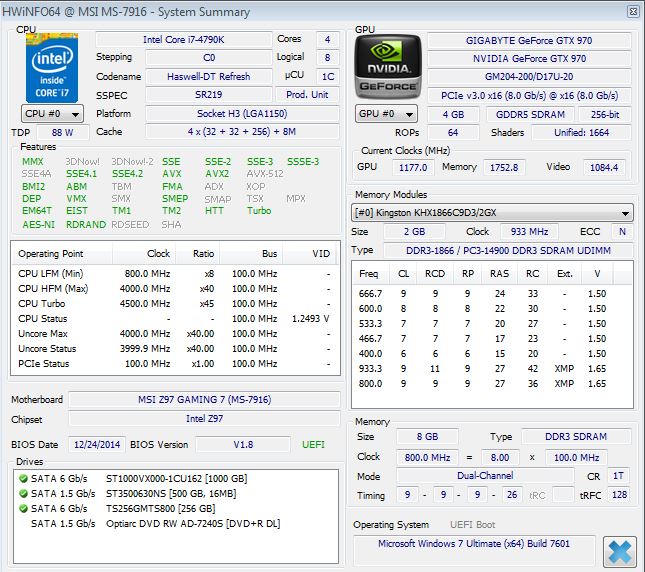Click the module clock 933 MHz value
The image size is (645, 572).
point(529,232)
